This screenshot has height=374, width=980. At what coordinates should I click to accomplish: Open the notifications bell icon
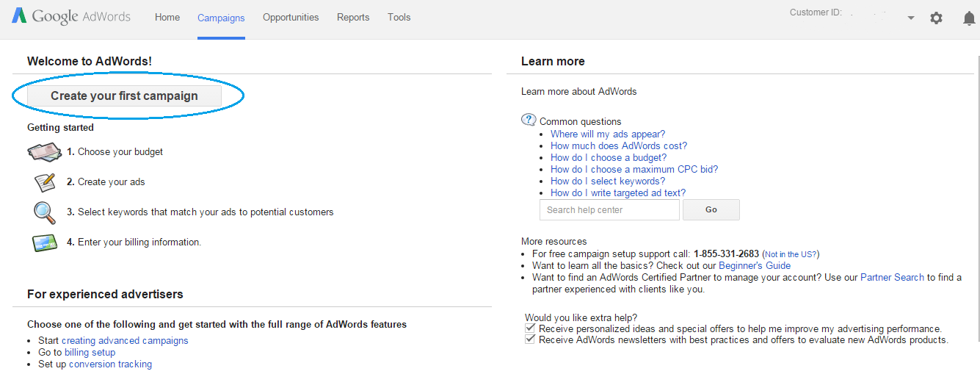point(969,18)
